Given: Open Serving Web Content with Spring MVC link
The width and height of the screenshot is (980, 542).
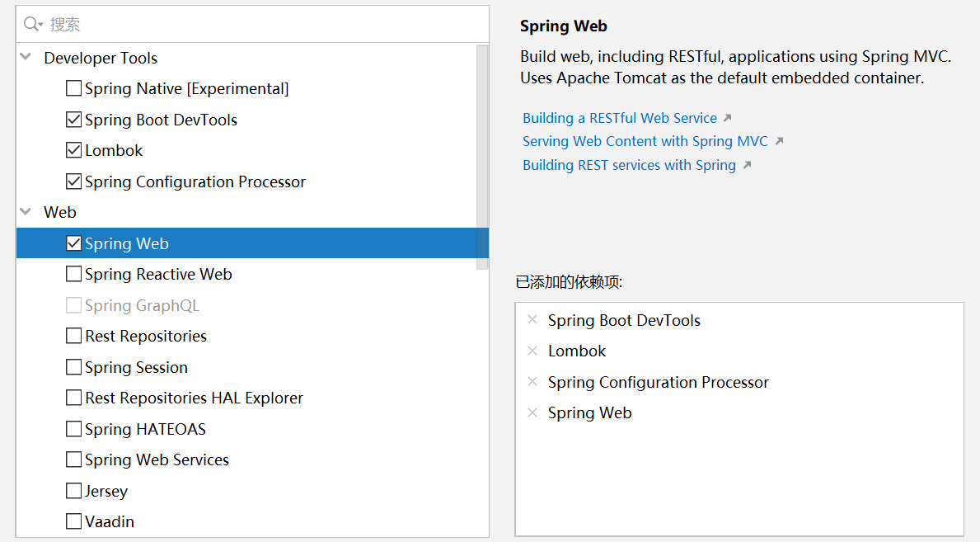Looking at the screenshot, I should coord(645,141).
